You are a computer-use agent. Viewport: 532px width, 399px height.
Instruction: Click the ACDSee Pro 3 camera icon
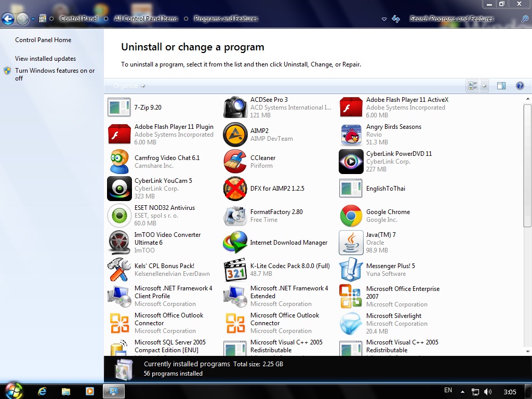pyautogui.click(x=235, y=107)
